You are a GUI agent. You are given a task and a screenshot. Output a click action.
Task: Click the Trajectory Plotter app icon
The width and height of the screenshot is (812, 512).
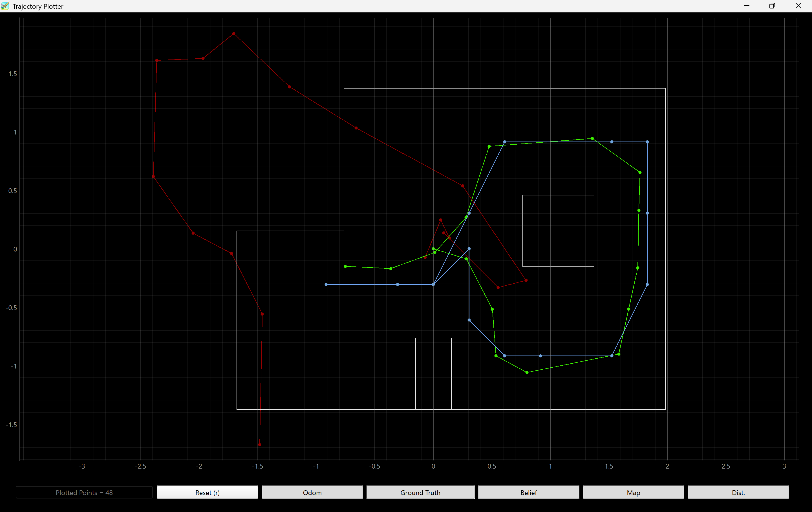5,6
